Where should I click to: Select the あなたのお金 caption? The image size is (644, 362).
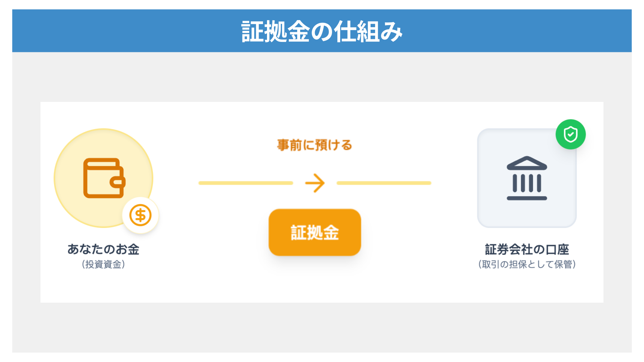pyautogui.click(x=103, y=249)
